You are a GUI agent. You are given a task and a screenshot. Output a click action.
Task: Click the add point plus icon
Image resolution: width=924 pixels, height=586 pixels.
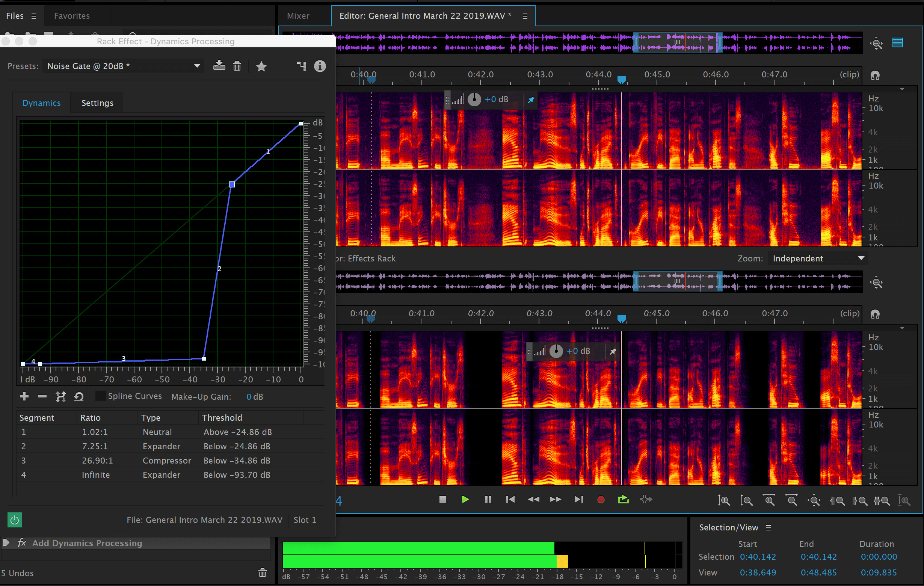[x=24, y=396]
